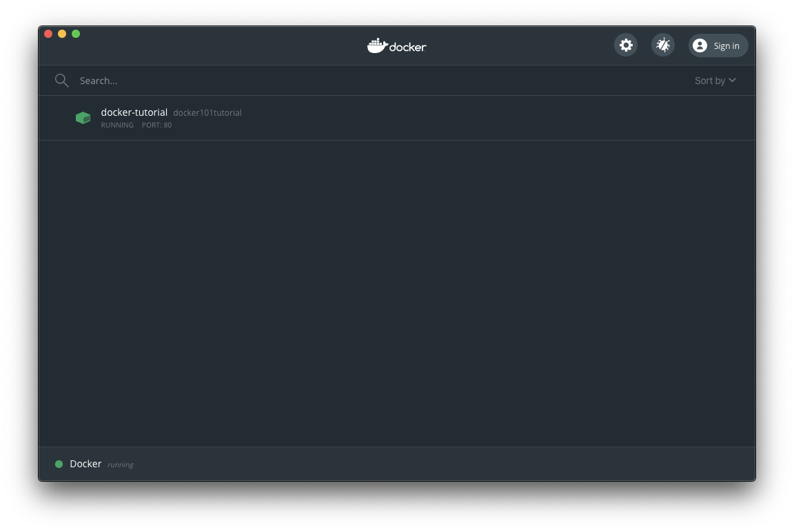Click the chevron next to Sort by

(x=732, y=81)
